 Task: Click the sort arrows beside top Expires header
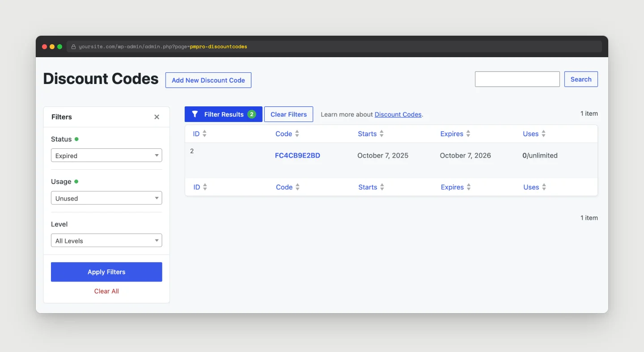468,134
